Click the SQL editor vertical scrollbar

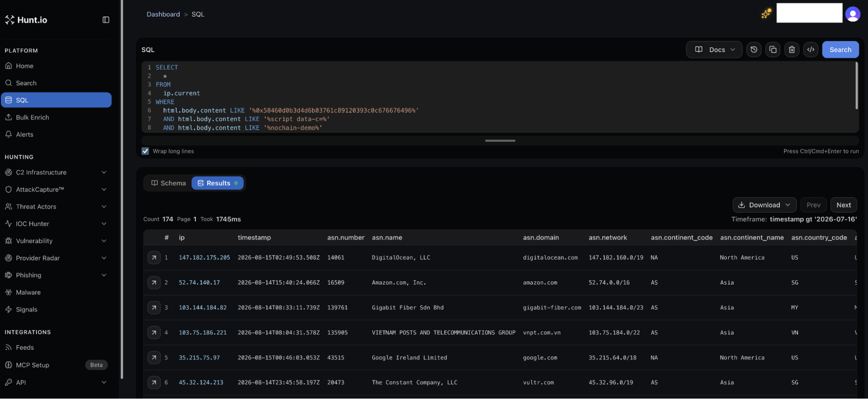[x=856, y=85]
